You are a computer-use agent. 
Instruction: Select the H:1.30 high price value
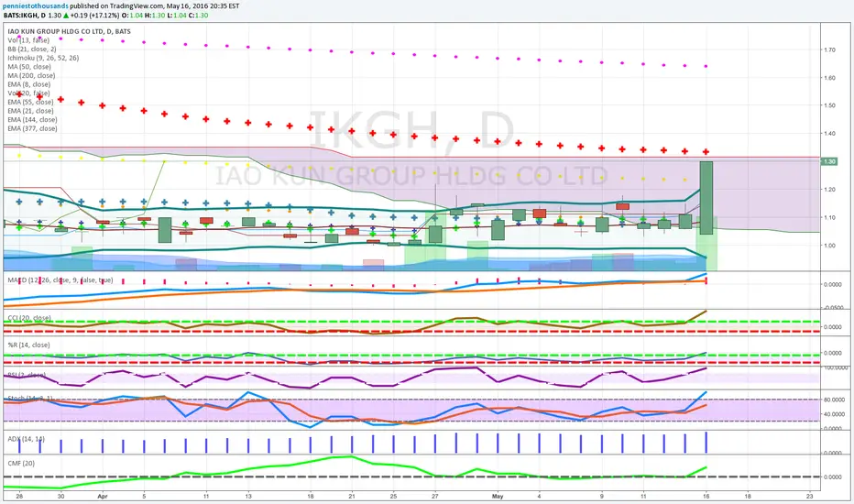[154, 16]
